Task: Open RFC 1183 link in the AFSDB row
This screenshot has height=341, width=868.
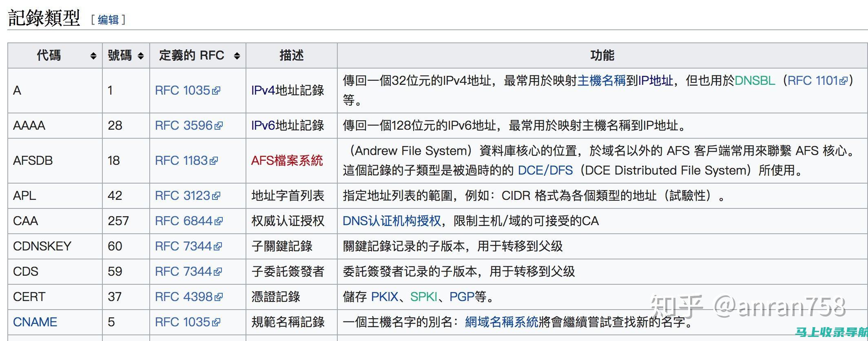Action: (186, 160)
